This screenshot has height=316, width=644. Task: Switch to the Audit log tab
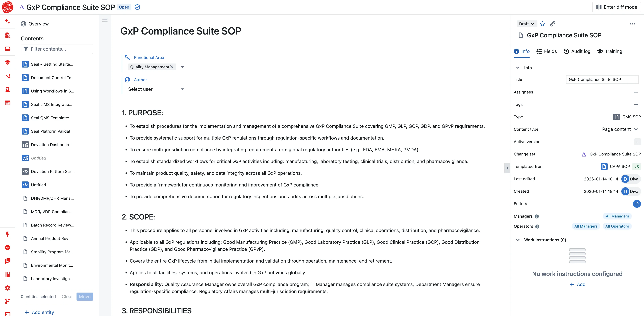point(577,51)
